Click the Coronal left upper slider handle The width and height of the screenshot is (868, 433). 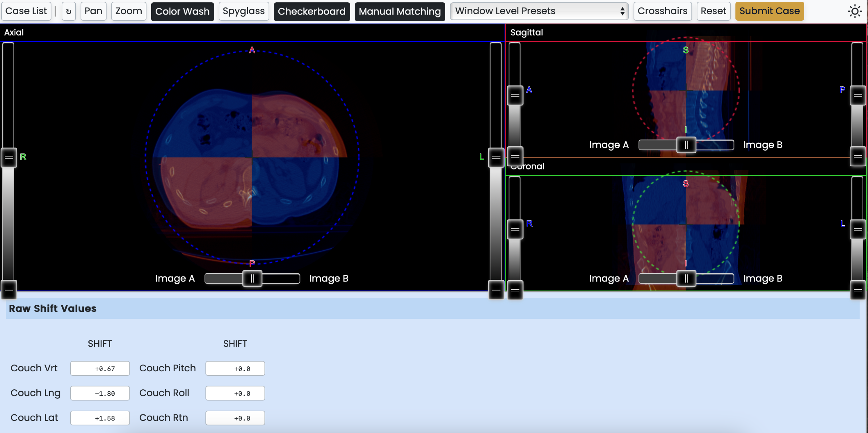[515, 229]
